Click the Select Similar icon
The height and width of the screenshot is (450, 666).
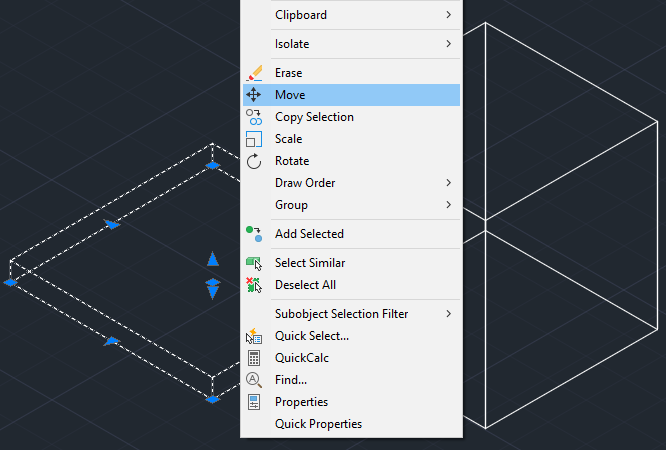click(254, 263)
